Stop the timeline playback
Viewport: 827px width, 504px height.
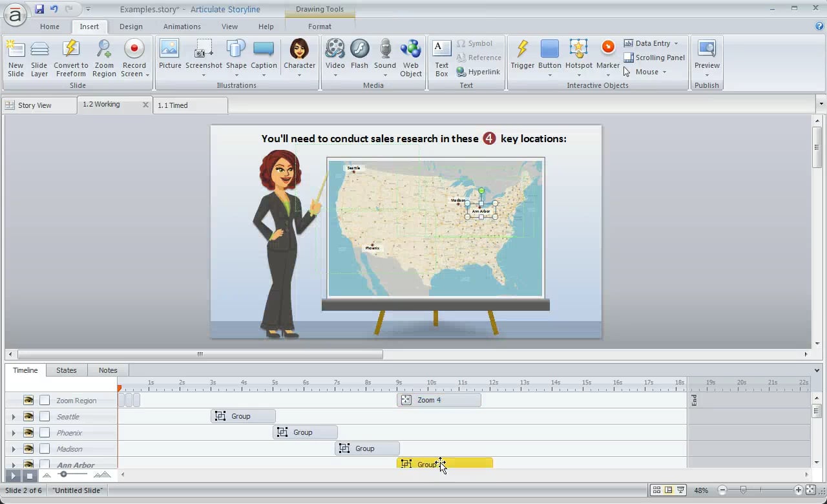click(x=29, y=476)
